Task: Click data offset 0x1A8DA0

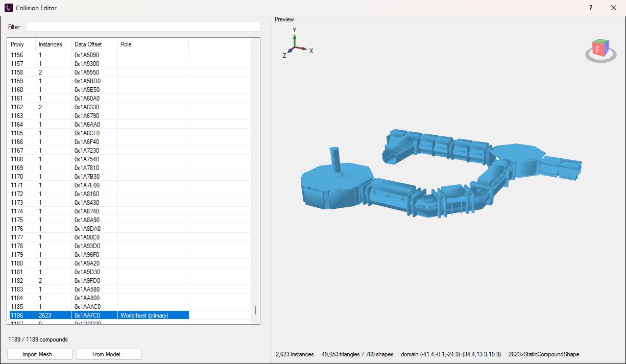Action: point(87,229)
